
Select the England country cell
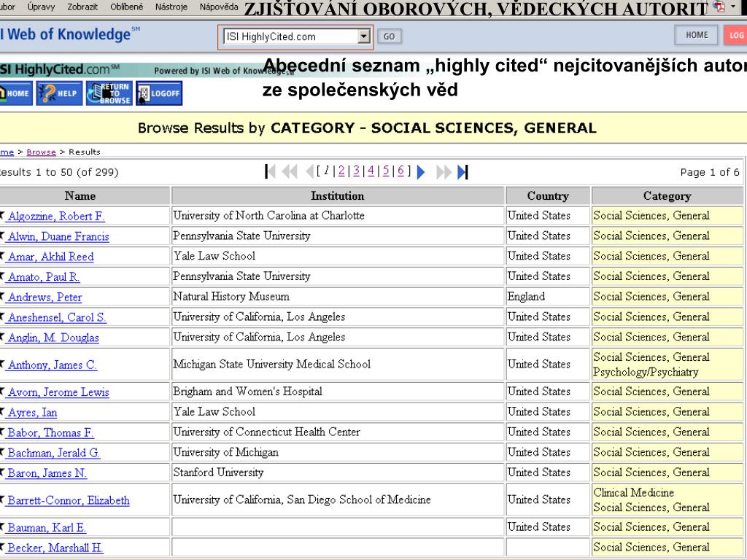(x=548, y=297)
